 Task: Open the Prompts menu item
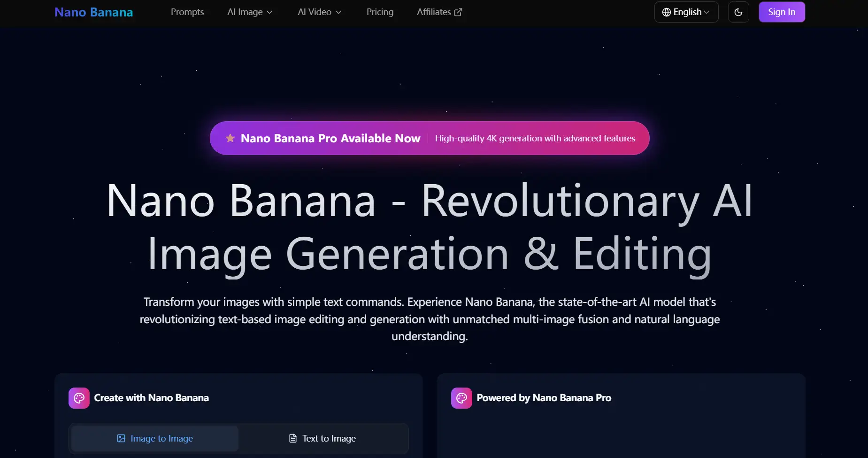point(187,12)
